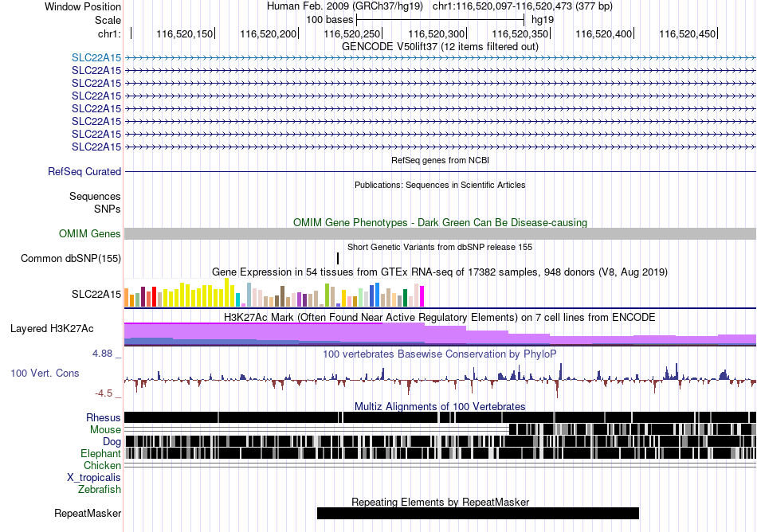This screenshot has height=532, width=757.
Task: Click the gray OMIM Genes bar
Action: tap(441, 234)
